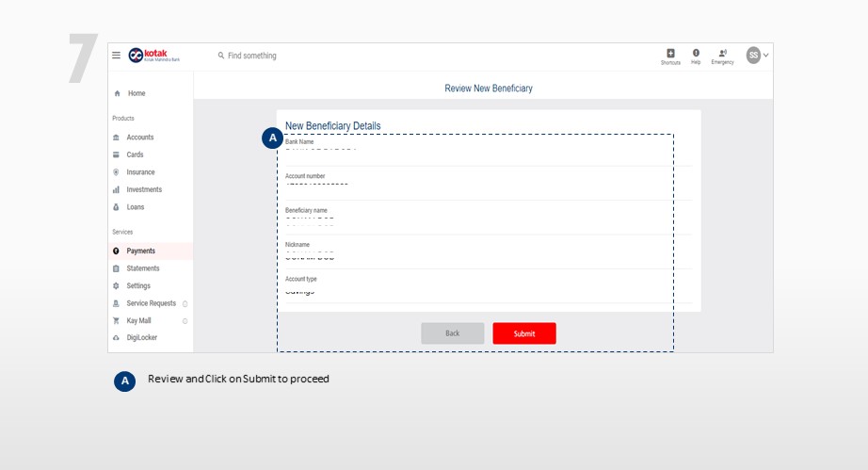Open the Shortcuts icon in header

[670, 54]
